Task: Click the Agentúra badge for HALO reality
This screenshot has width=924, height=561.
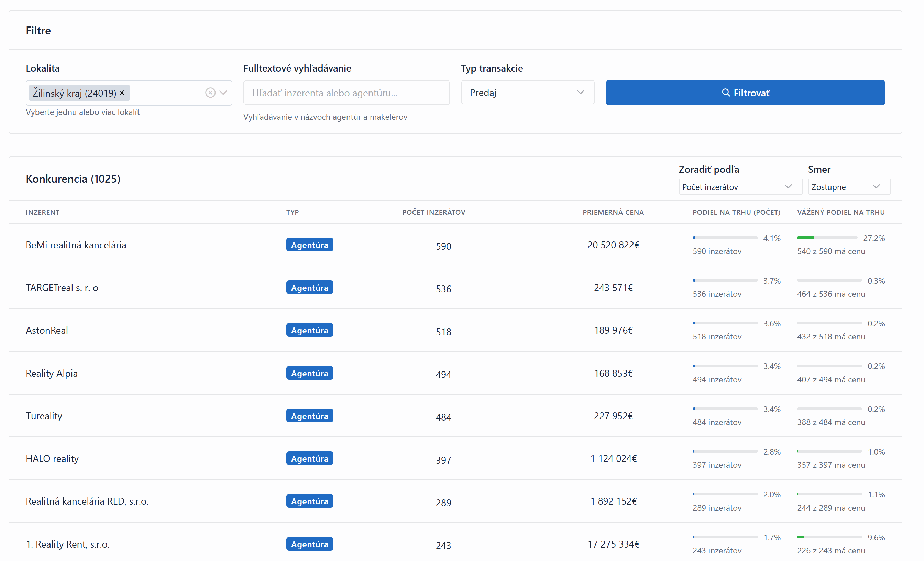Action: coord(309,458)
